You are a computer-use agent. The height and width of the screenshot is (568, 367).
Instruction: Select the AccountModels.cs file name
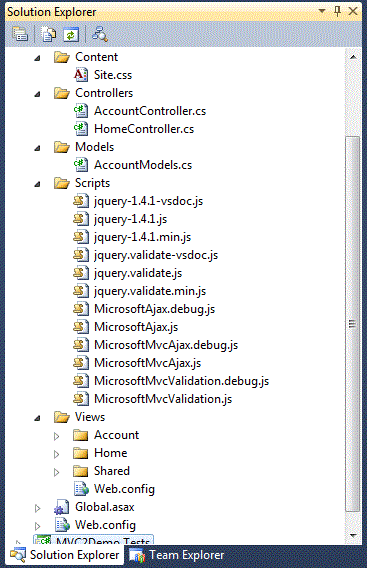coord(143,165)
